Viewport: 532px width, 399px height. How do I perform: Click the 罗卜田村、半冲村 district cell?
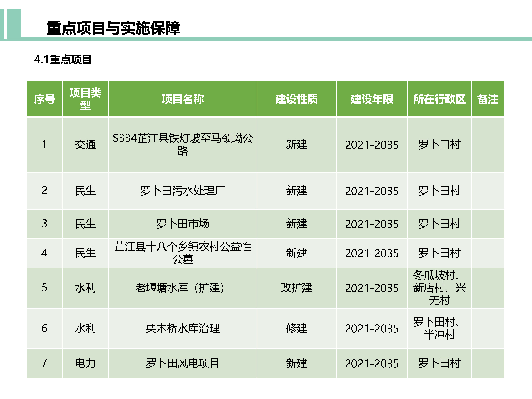(x=439, y=328)
